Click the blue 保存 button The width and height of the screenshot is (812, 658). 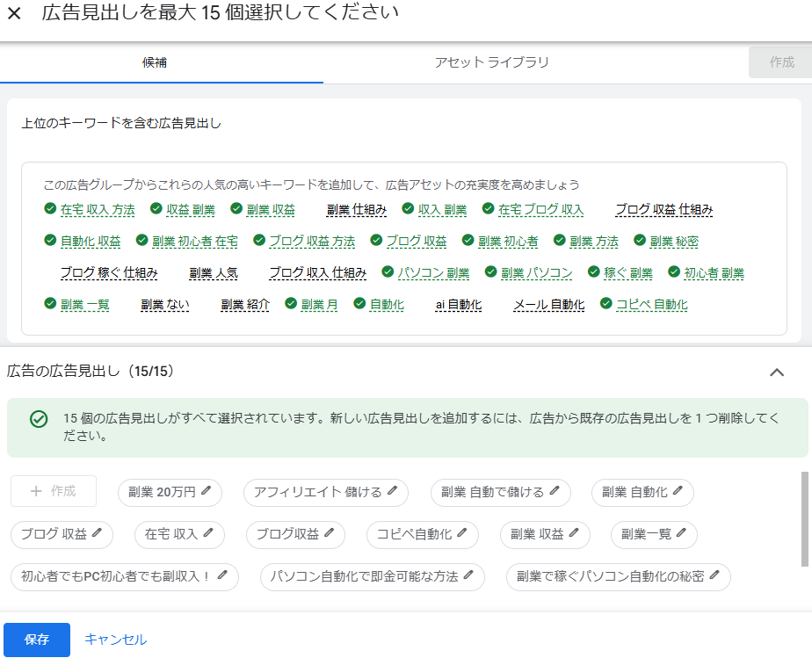click(x=37, y=640)
